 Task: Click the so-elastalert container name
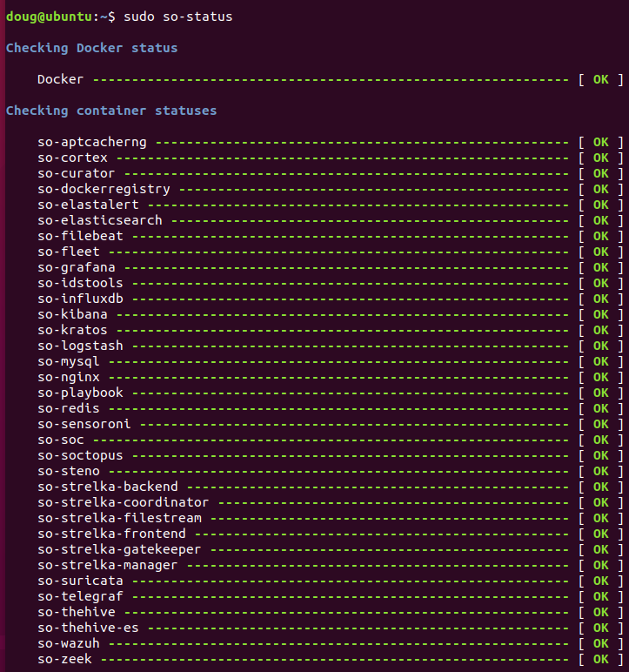(88, 205)
